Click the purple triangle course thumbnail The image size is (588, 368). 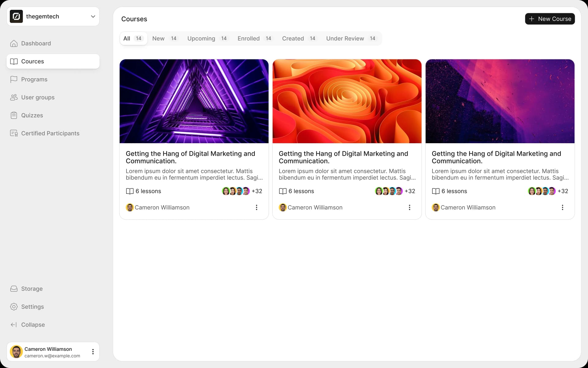(194, 101)
